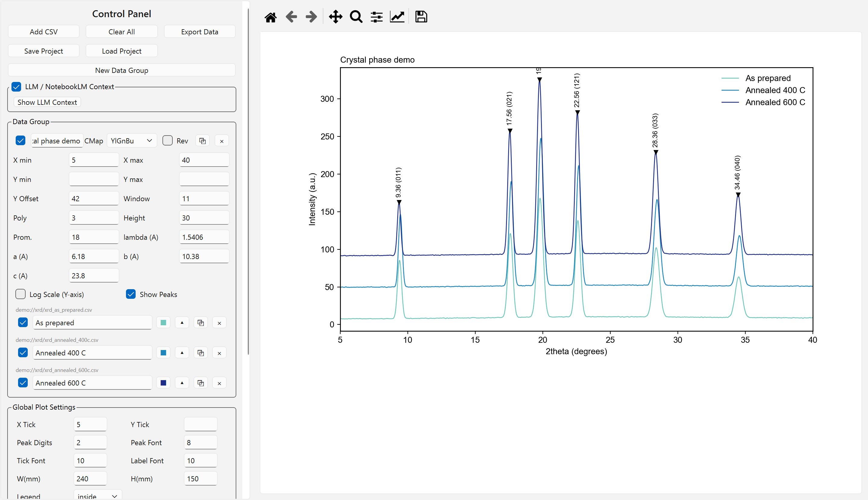Open Annealed 400 C color swatch
868x500 pixels.
pyautogui.click(x=164, y=353)
